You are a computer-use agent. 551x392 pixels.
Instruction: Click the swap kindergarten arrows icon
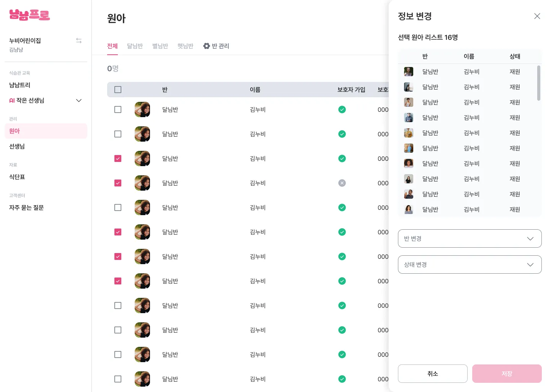tap(79, 41)
